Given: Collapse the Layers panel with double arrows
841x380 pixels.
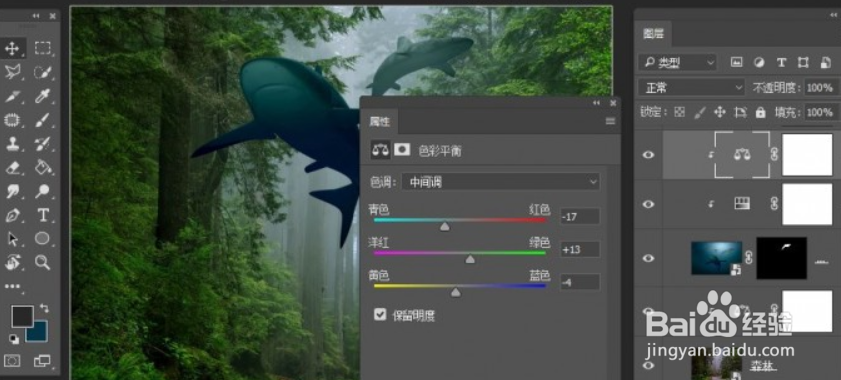Looking at the screenshot, I should coord(833,15).
